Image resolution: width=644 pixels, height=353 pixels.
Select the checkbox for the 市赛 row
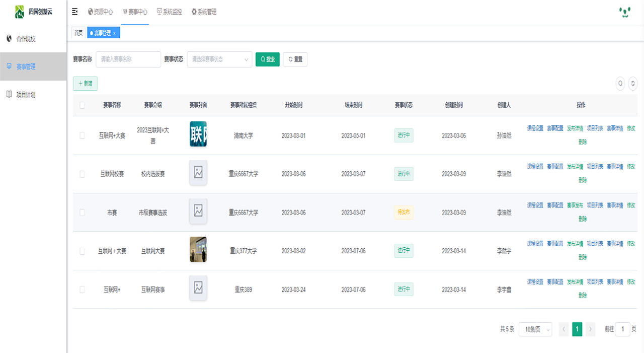click(x=82, y=213)
